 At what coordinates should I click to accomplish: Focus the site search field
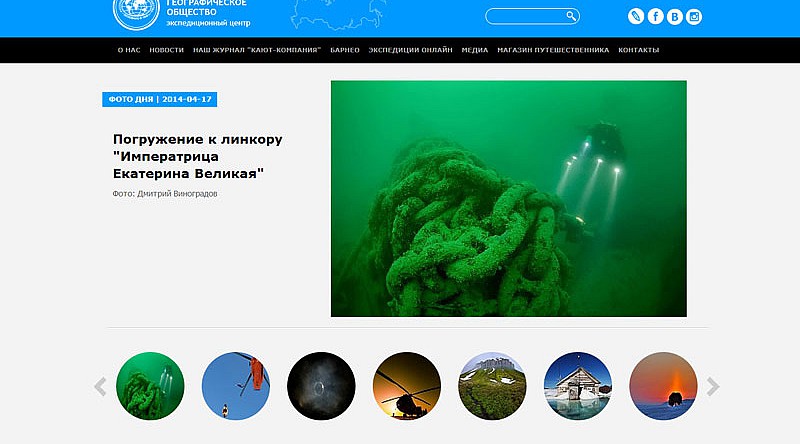click(532, 16)
